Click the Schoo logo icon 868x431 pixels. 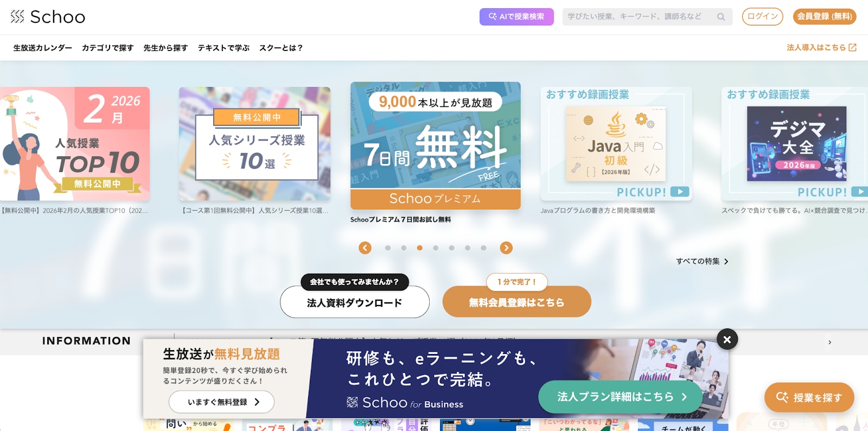17,17
